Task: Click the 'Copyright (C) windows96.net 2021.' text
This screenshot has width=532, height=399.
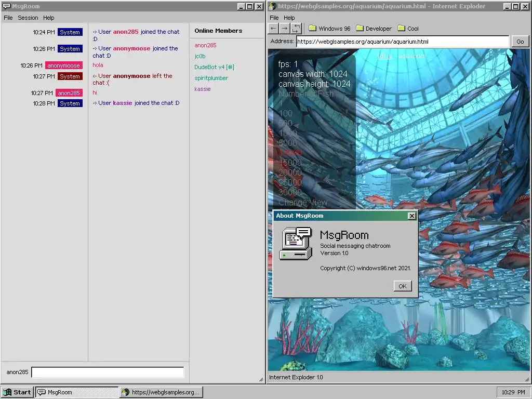Action: (365, 268)
